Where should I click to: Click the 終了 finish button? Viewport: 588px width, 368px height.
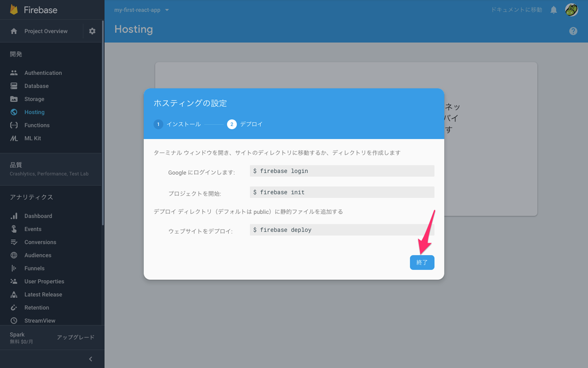click(x=422, y=263)
